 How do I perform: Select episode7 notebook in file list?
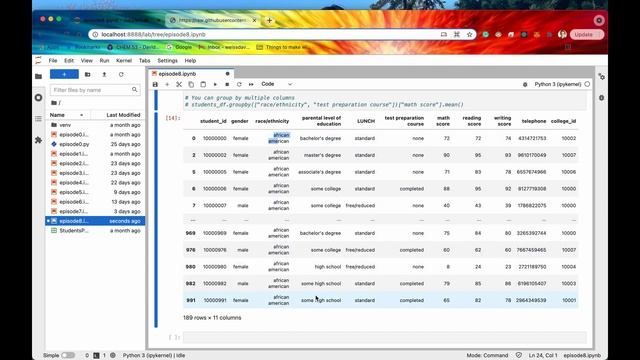96,211
